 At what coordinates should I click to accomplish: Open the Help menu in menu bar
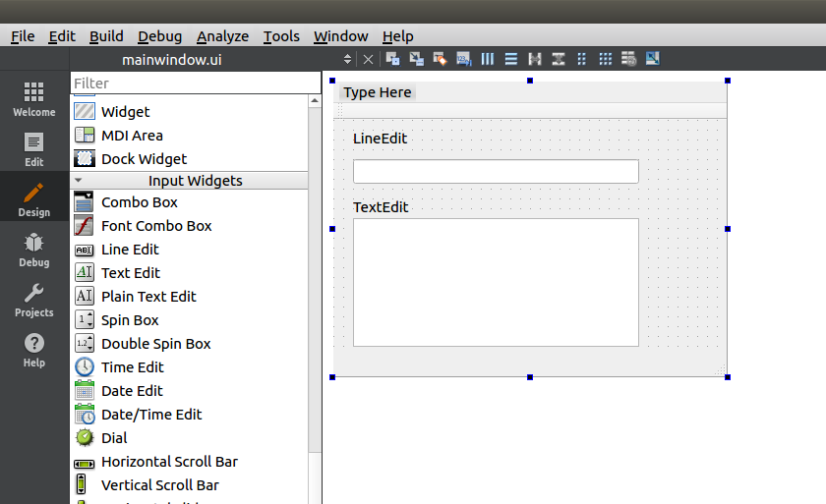pos(397,36)
